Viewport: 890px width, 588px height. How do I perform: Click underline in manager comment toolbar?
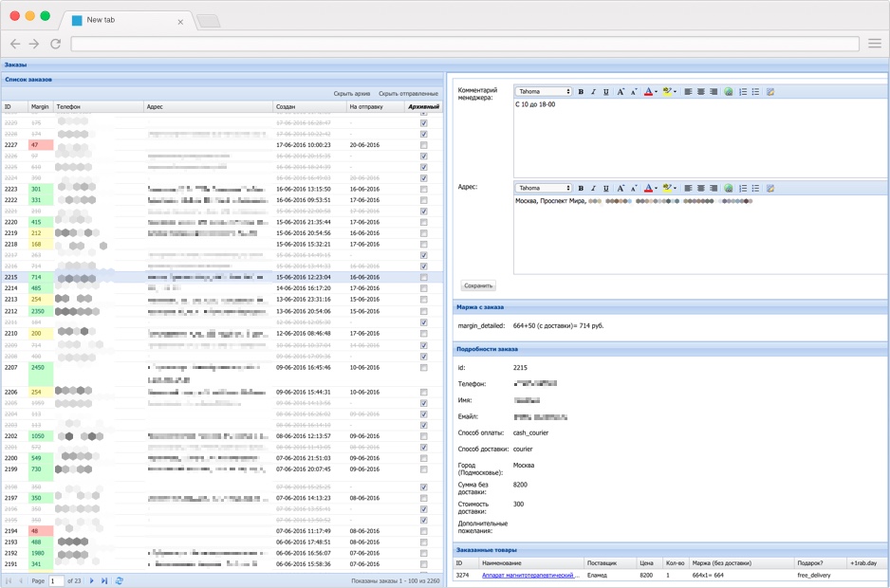coord(606,92)
